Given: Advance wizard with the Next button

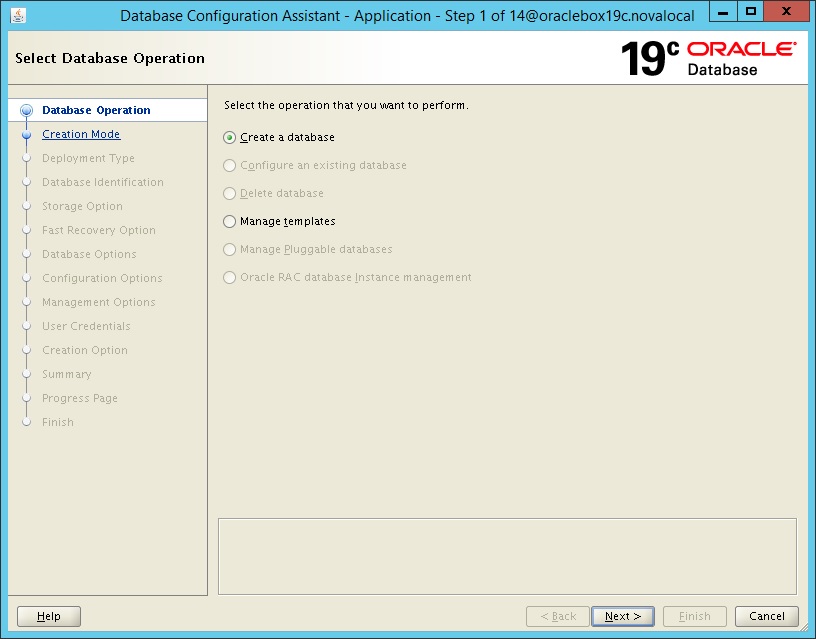Looking at the screenshot, I should coord(622,616).
